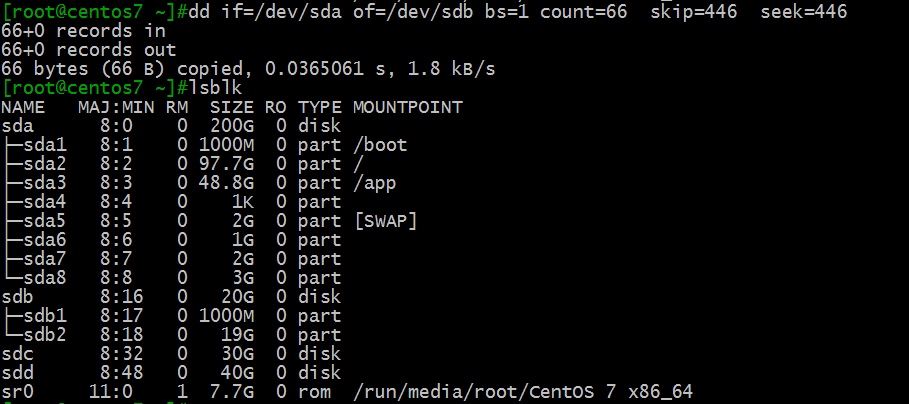Click the sdd disk name
The width and height of the screenshot is (909, 404).
(x=17, y=373)
